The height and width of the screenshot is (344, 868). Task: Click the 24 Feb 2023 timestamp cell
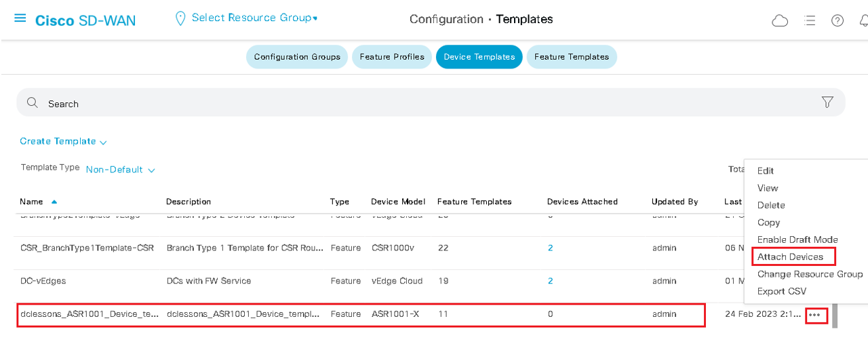pos(763,314)
